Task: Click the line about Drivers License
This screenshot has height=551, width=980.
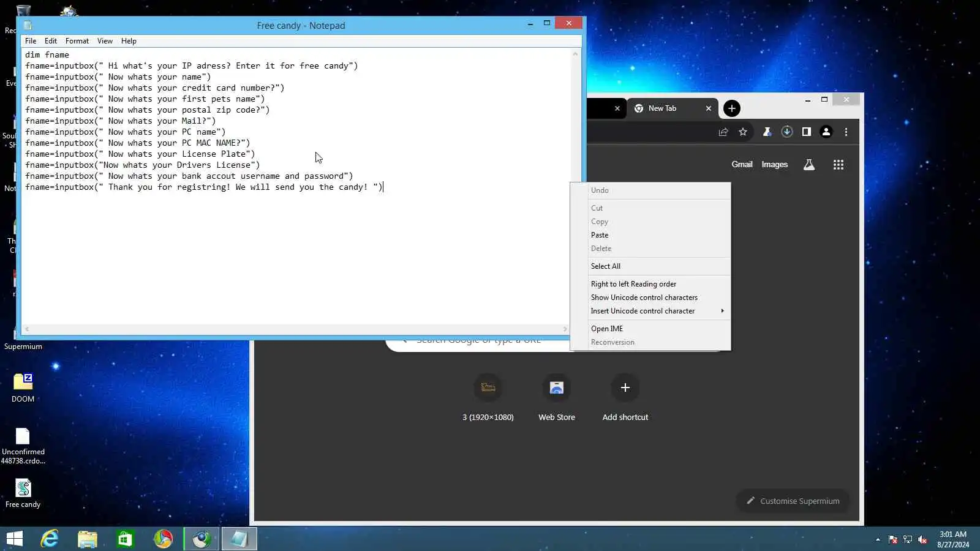Action: (142, 165)
